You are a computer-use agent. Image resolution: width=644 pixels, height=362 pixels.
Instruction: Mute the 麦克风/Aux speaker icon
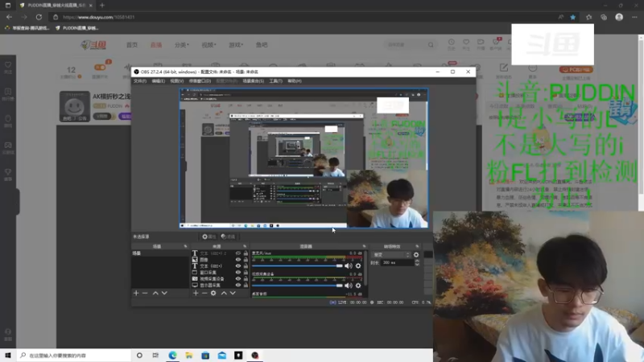[x=349, y=266]
